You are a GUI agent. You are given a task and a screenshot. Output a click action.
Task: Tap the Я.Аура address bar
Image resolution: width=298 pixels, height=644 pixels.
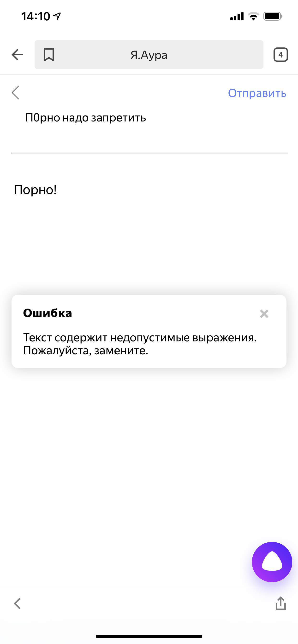[x=149, y=55]
